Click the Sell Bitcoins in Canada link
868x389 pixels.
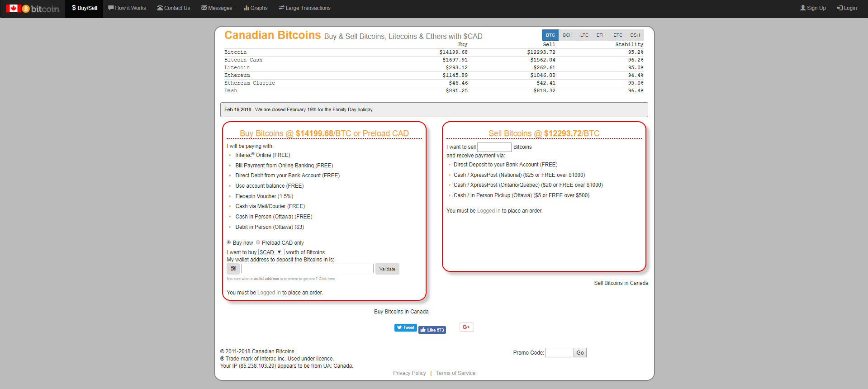(x=621, y=283)
